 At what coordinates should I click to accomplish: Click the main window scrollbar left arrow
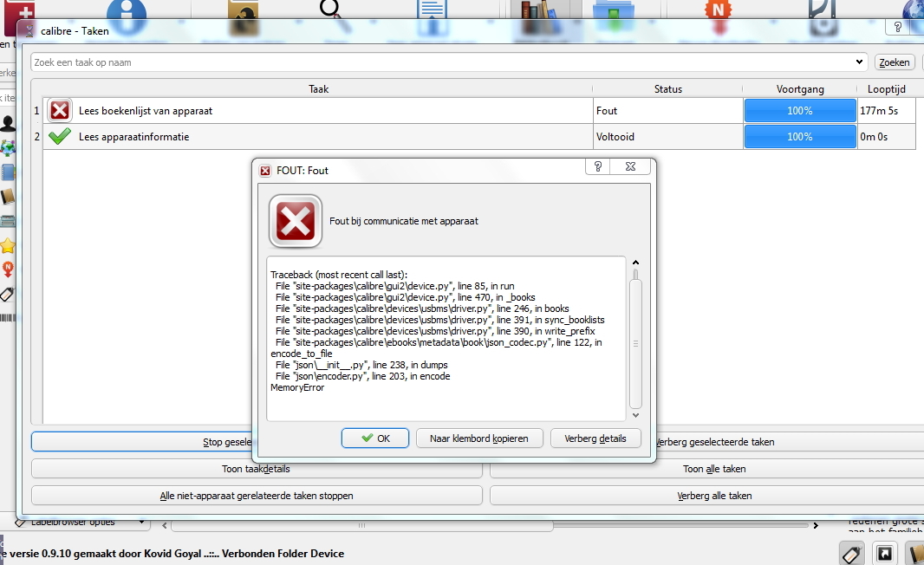(x=165, y=525)
